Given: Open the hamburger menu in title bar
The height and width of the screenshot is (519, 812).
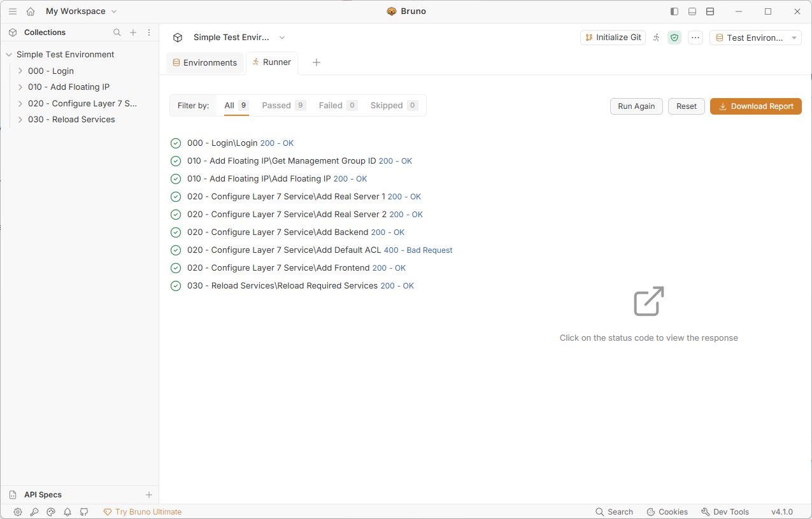Looking at the screenshot, I should (x=13, y=11).
